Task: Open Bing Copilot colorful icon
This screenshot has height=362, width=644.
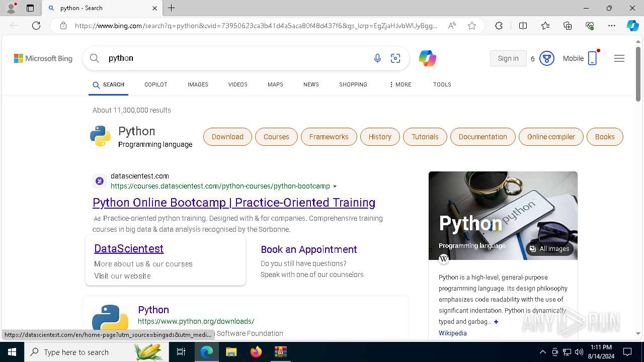Action: (x=428, y=58)
